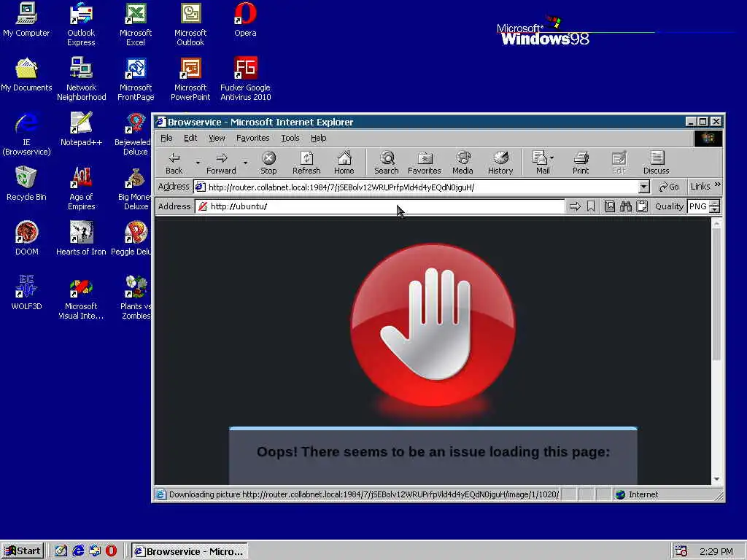
Task: Click the Browservice clipboard icon
Action: click(642, 206)
